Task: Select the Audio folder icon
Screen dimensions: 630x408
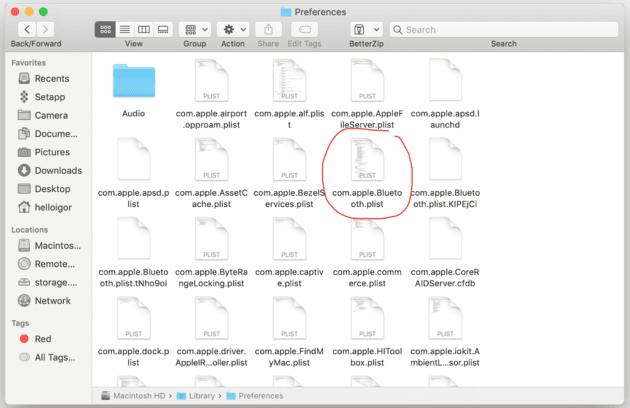Action: point(133,83)
